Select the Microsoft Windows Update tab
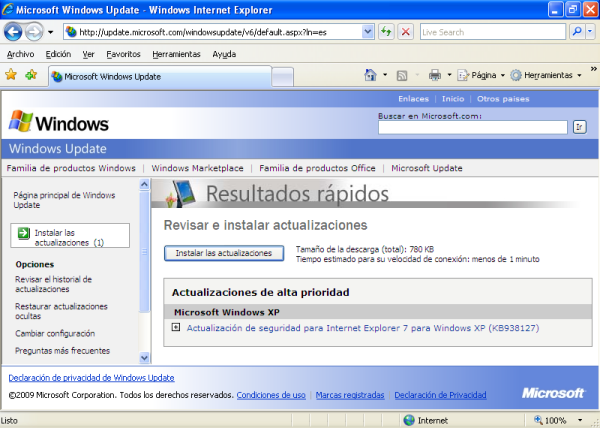 [110, 76]
